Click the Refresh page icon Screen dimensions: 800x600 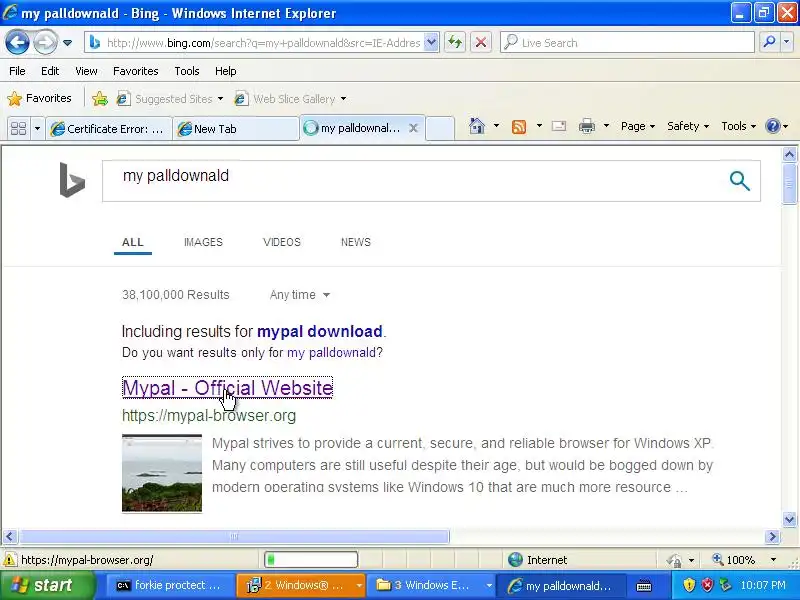pyautogui.click(x=455, y=43)
